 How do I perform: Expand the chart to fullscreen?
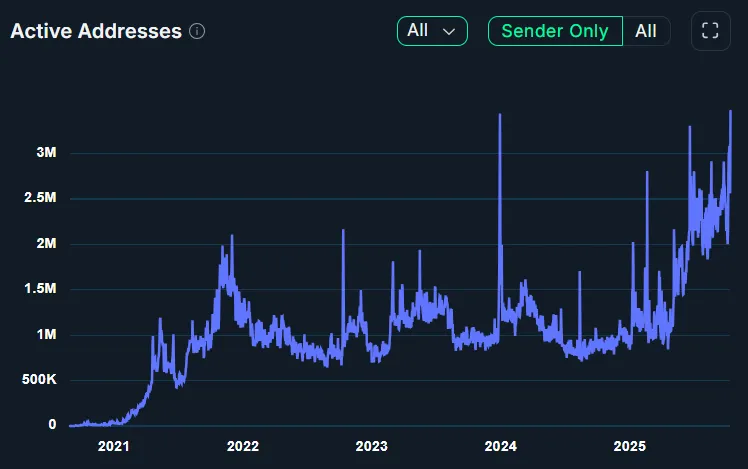(x=710, y=31)
